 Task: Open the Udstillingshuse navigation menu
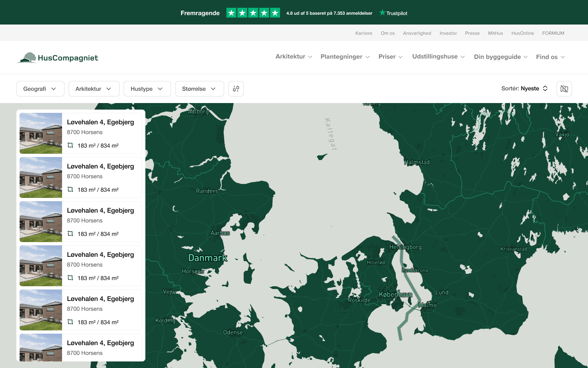pos(439,56)
